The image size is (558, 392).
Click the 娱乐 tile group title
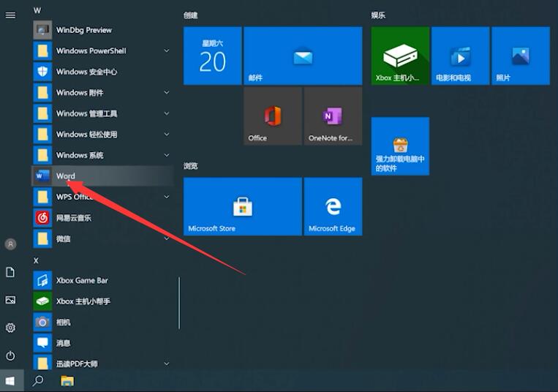pyautogui.click(x=378, y=15)
